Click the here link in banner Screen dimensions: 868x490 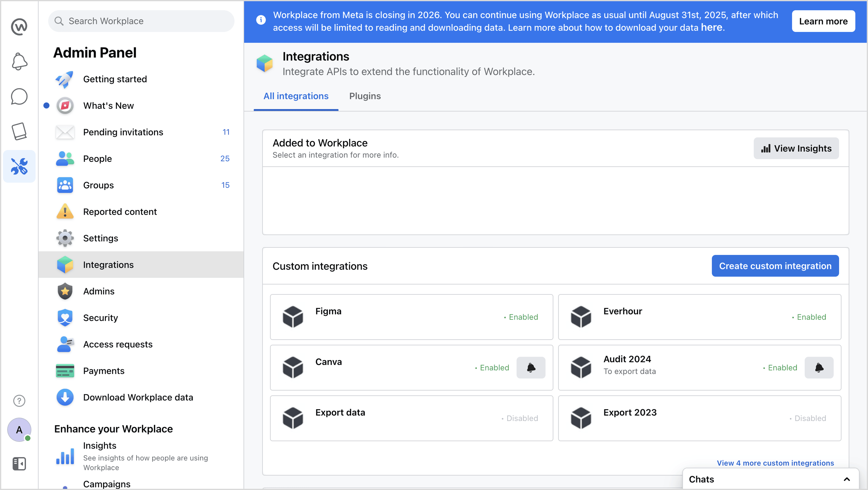[x=711, y=27]
